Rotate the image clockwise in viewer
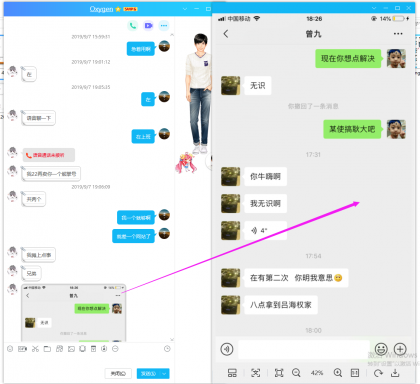Screen dimensions: 420x384 pyautogui.click(x=378, y=373)
